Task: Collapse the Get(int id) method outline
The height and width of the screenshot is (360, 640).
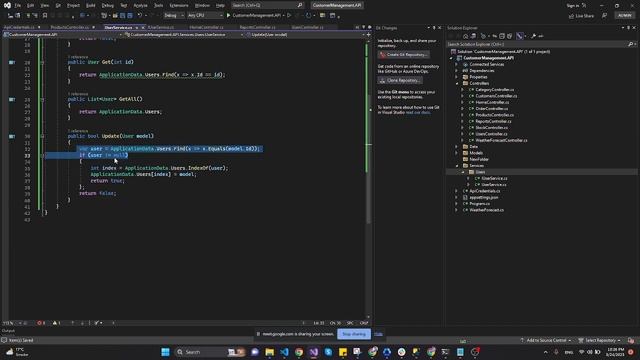Action: point(42,62)
